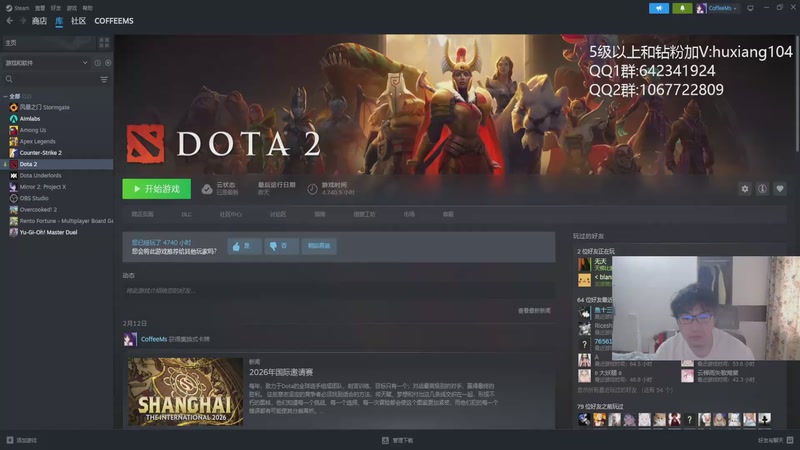800x450 pixels.
Task: Expand the 游戏和软件 filter dropdown
Action: click(46, 63)
